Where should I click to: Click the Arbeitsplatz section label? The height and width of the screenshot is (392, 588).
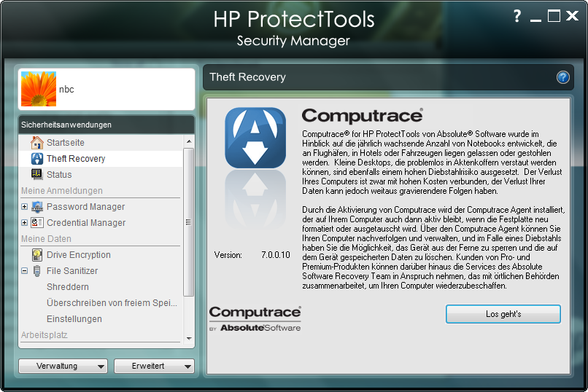[45, 334]
